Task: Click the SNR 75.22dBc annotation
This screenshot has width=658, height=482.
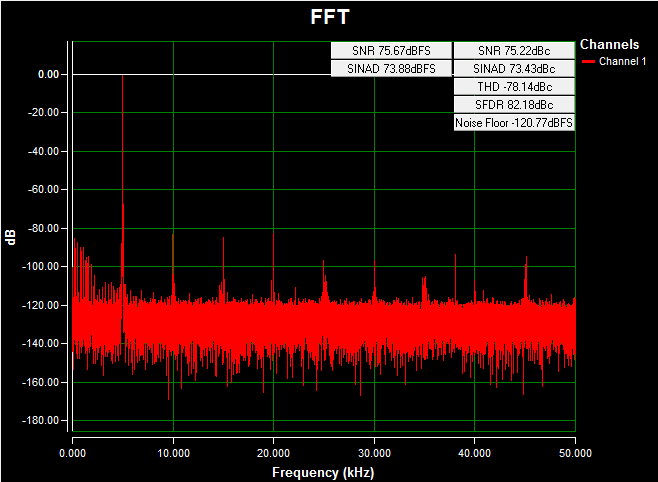Action: tap(514, 50)
